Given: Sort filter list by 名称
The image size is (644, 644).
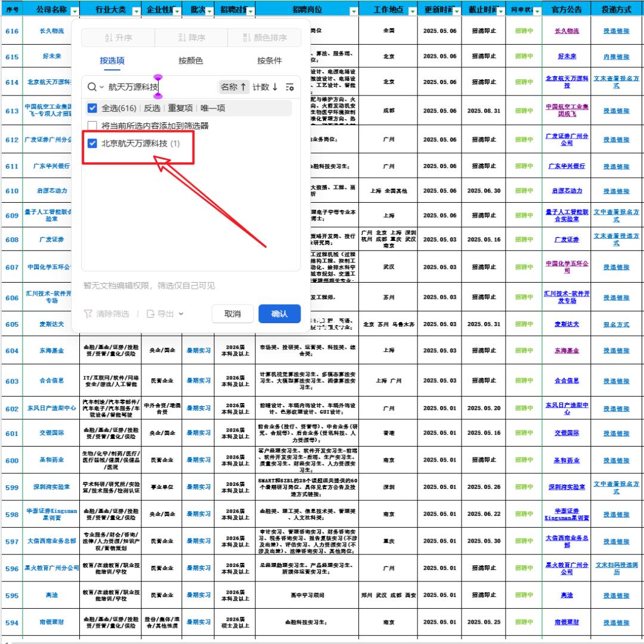Looking at the screenshot, I should pyautogui.click(x=233, y=87).
